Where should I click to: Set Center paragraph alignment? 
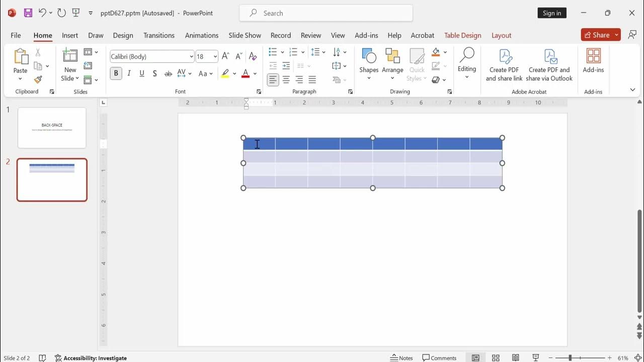tap(286, 79)
